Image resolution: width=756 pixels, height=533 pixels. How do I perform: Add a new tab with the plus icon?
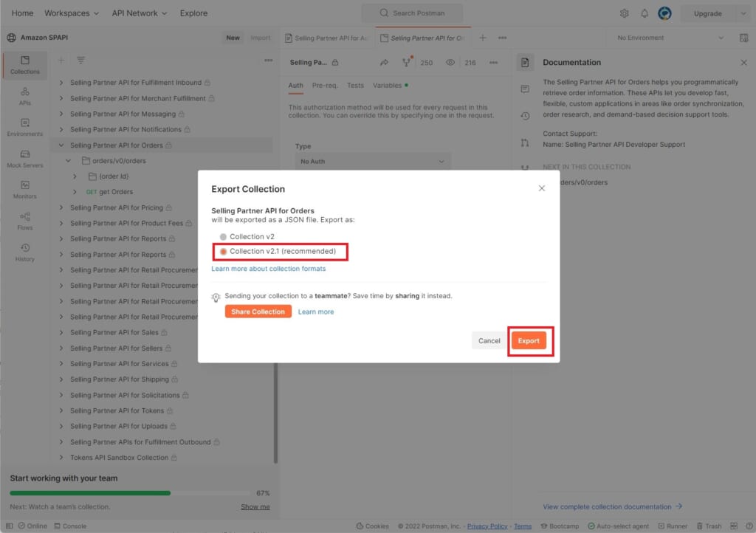[483, 38]
